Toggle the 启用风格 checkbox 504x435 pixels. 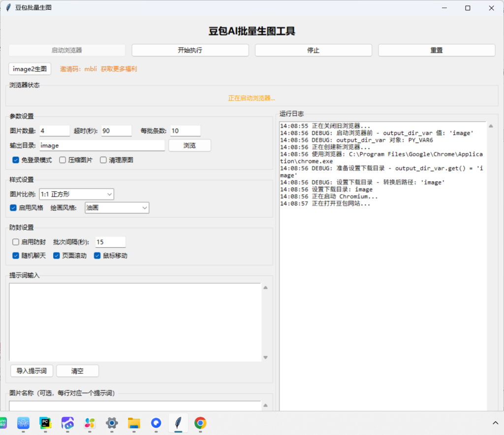[x=13, y=207]
